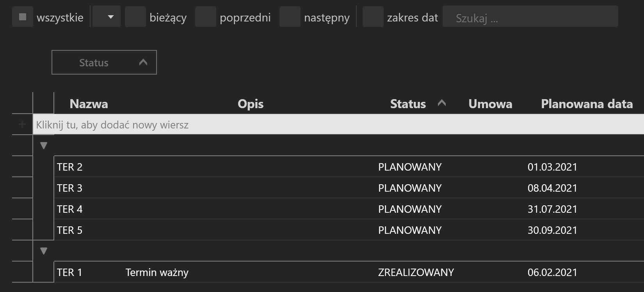
Task: Click the Status column sort arrow
Action: click(442, 103)
